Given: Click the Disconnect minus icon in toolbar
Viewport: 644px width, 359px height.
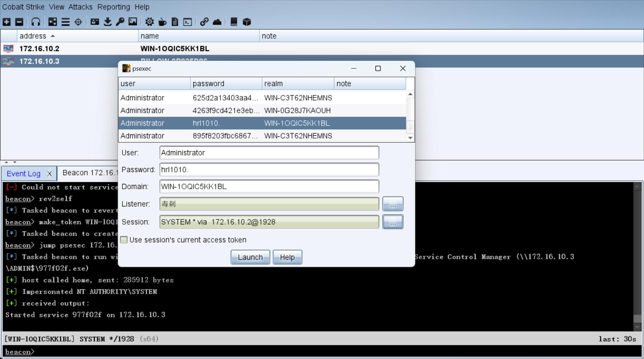Looking at the screenshot, I should pos(19,22).
